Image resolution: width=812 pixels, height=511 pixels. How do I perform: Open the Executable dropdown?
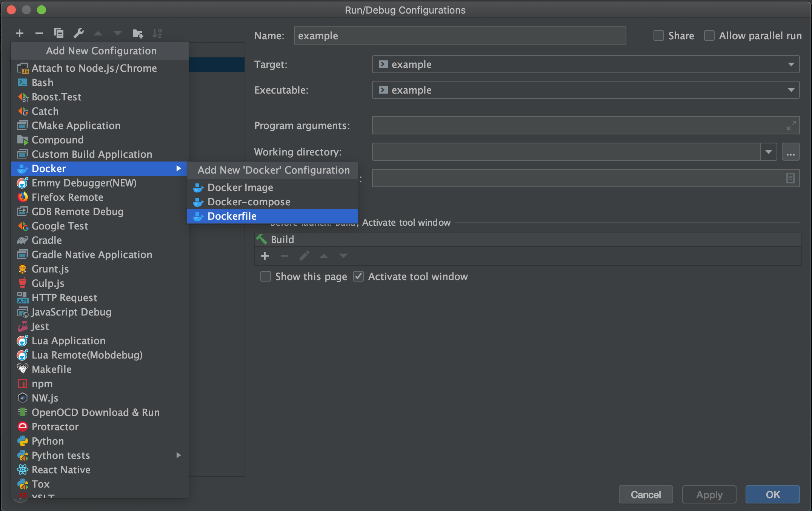tap(791, 90)
